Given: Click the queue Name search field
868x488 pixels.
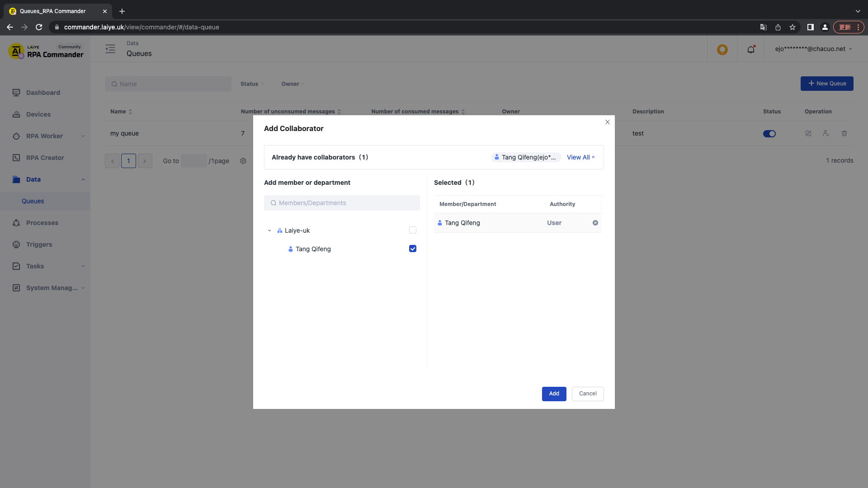Looking at the screenshot, I should click(168, 84).
